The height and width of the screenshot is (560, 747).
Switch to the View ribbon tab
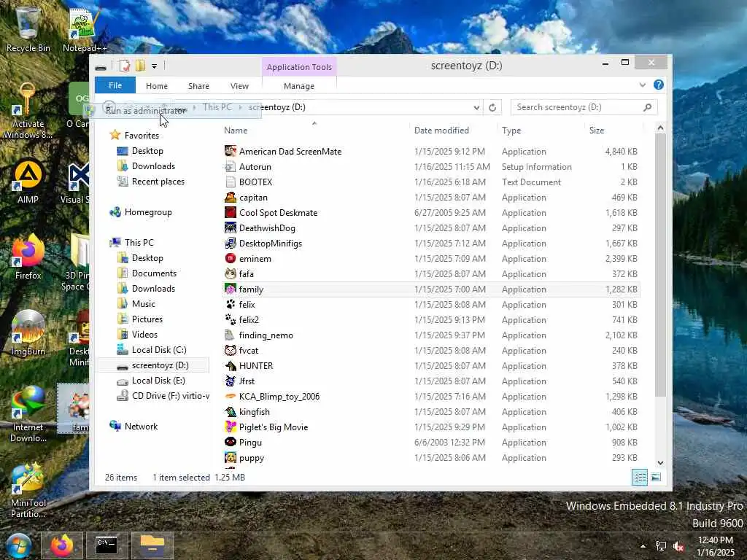239,86
